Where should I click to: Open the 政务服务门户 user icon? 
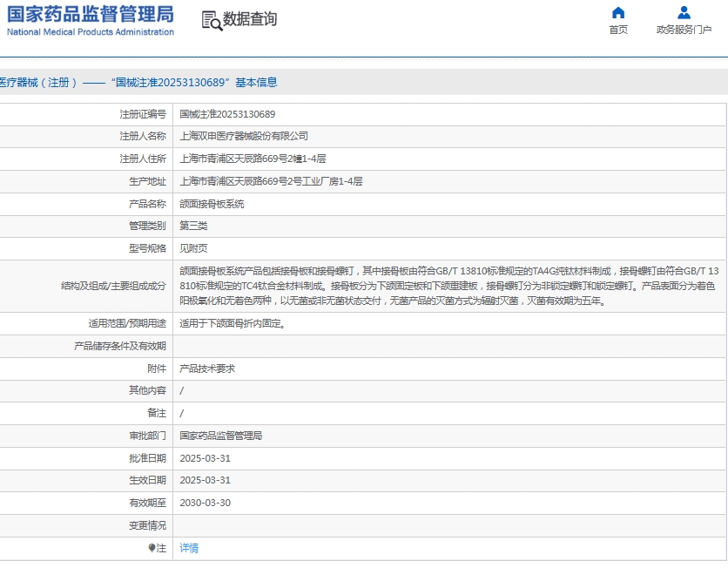[x=684, y=12]
